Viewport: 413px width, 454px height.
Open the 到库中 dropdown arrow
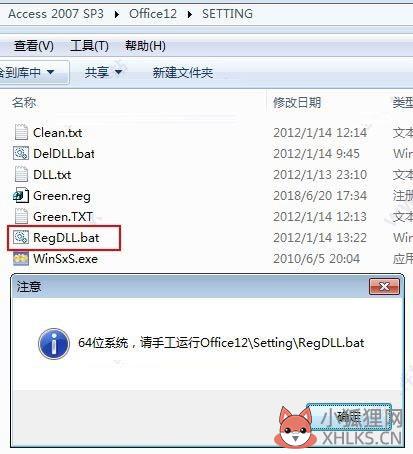click(x=50, y=72)
